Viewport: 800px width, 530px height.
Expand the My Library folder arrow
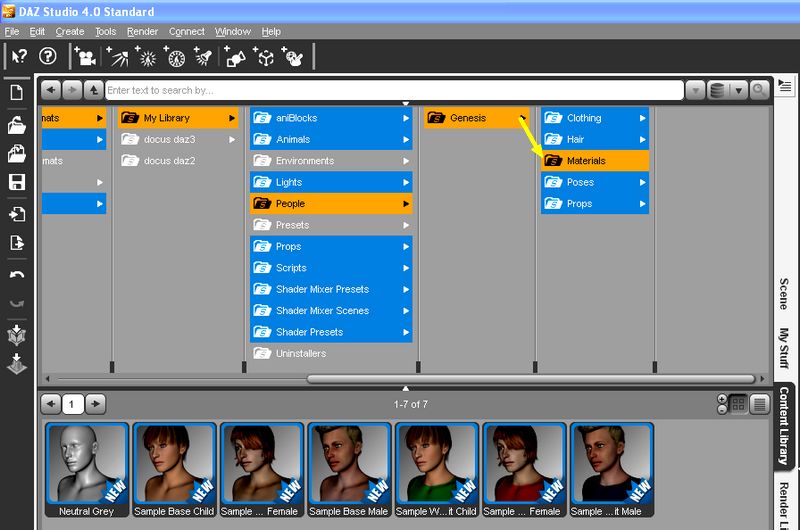coord(232,118)
